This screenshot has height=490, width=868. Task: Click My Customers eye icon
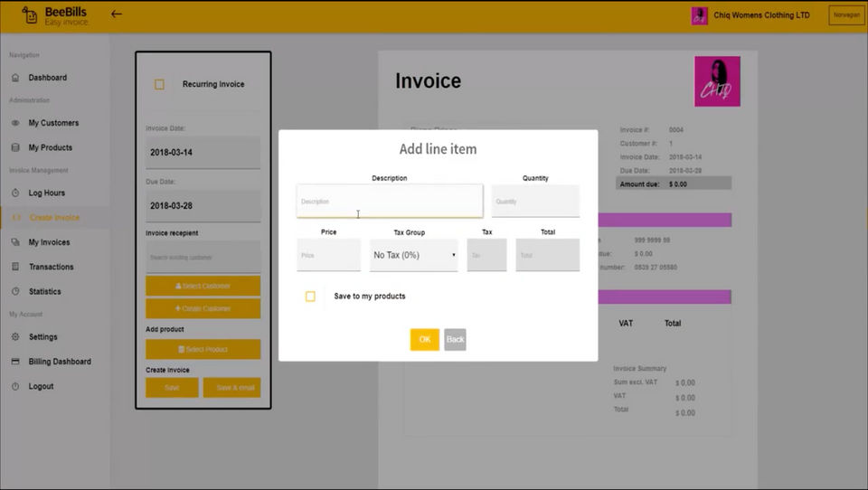(15, 123)
